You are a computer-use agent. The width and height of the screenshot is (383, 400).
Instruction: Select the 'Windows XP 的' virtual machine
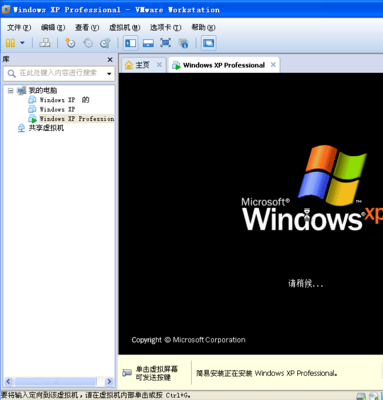(x=64, y=100)
